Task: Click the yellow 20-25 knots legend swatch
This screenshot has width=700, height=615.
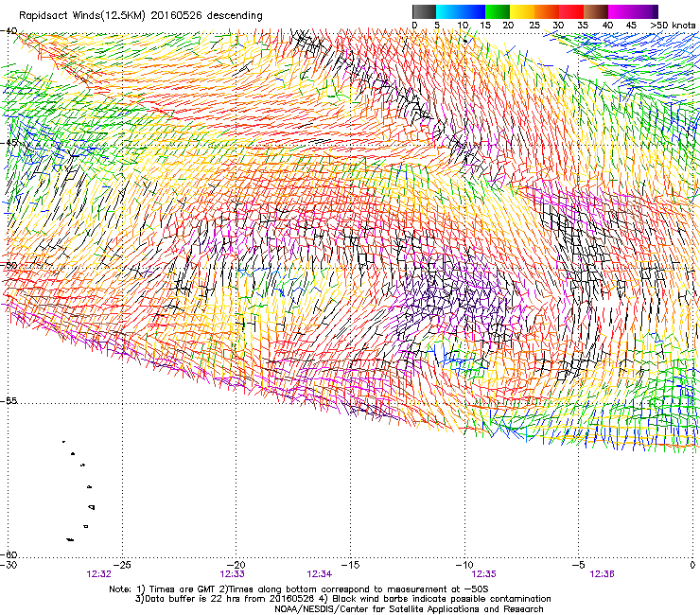Action: [522, 11]
